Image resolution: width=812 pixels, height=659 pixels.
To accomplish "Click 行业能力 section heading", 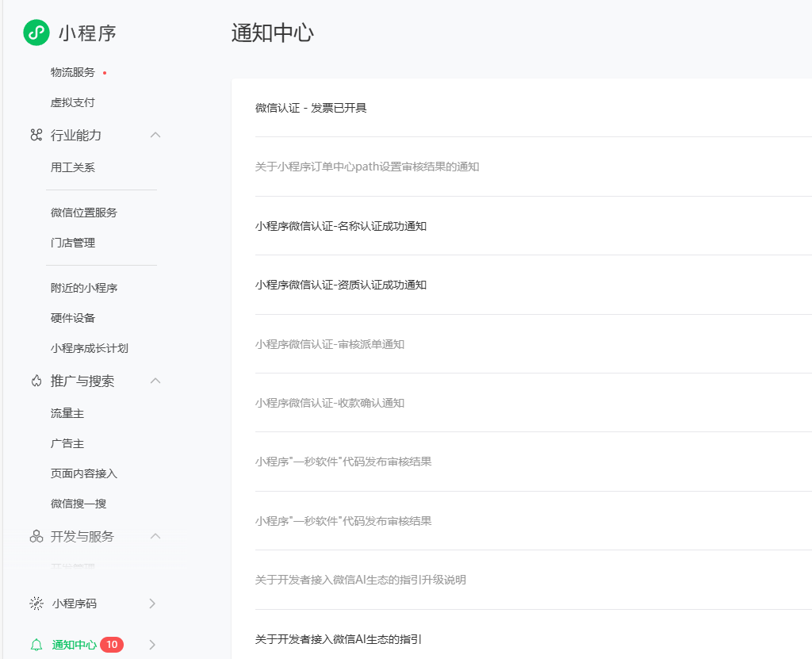I will (75, 136).
